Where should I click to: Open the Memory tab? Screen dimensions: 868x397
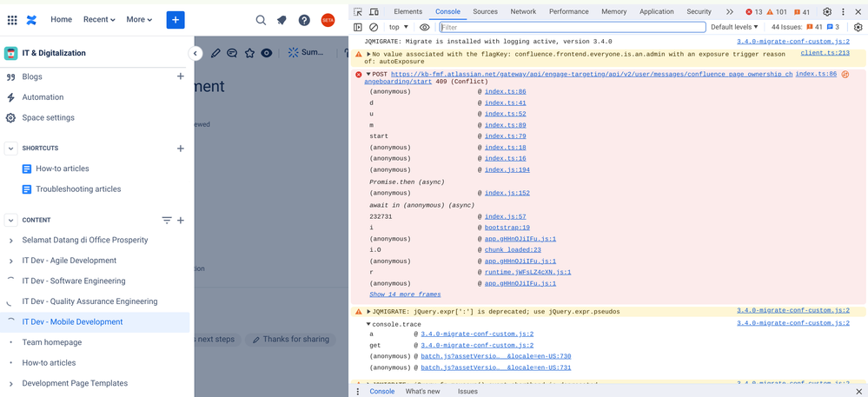[614, 11]
